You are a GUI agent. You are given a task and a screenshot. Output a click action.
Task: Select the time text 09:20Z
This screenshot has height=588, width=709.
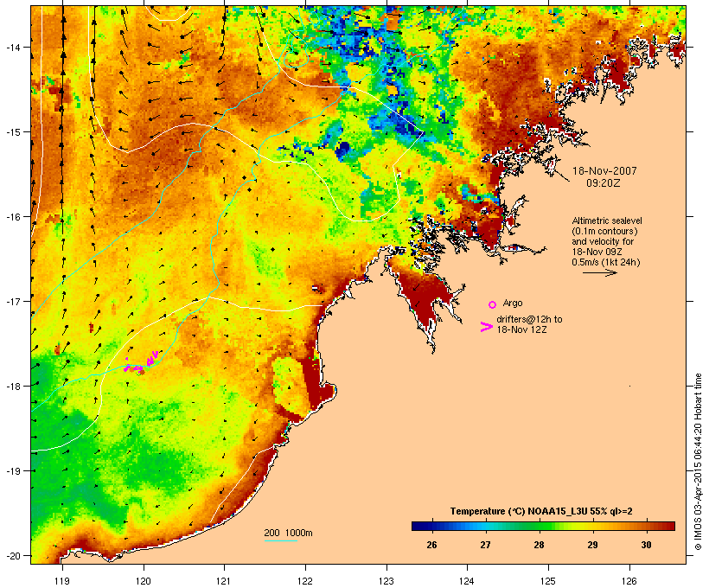(x=604, y=183)
